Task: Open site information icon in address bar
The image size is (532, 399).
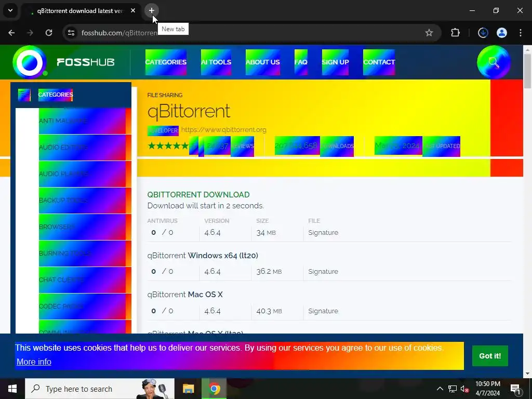Action: point(71,33)
